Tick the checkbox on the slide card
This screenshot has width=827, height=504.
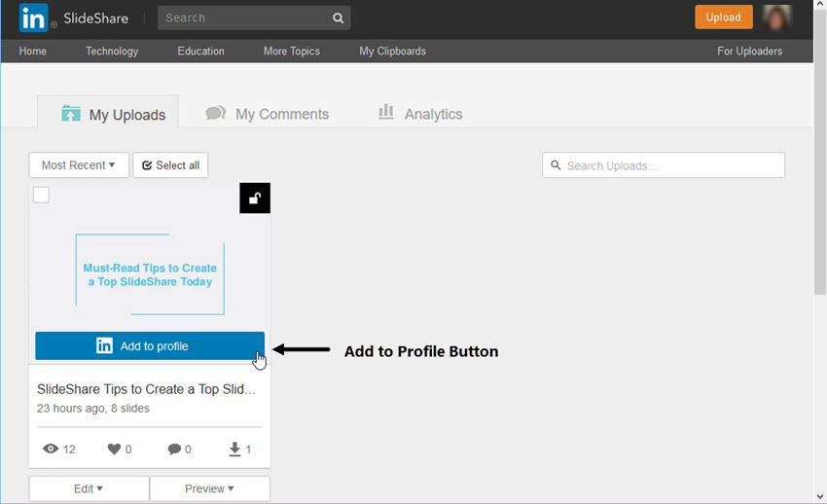click(41, 195)
